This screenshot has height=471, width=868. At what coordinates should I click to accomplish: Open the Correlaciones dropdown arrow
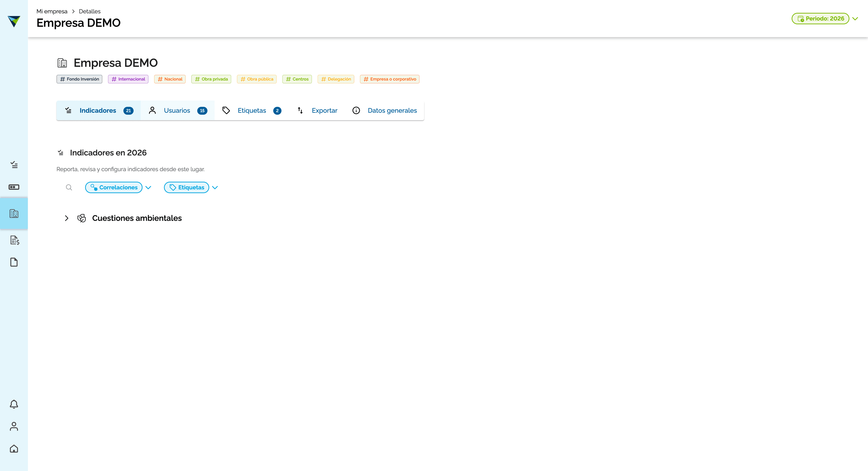[148, 187]
